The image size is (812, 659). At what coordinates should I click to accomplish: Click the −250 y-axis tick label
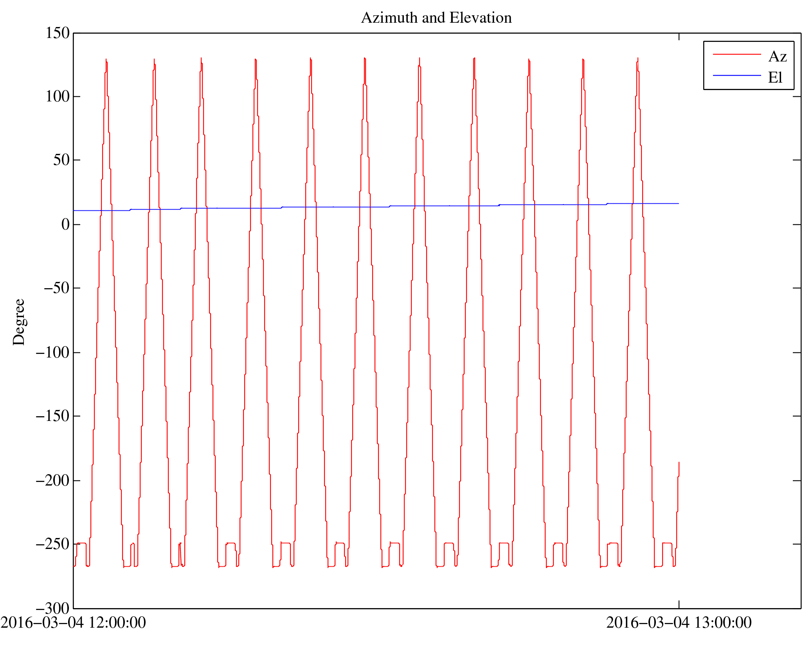point(53,544)
